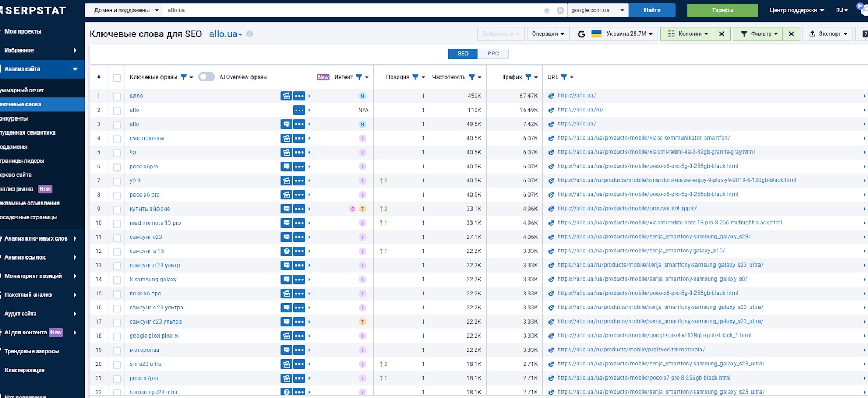Screen dimensions: 868x398
Task: Check the checkbox for keyword poco x6pro
Action: pyautogui.click(x=117, y=167)
